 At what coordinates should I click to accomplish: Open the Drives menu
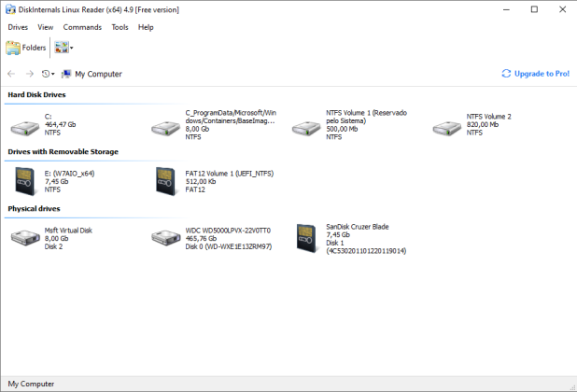click(x=18, y=27)
